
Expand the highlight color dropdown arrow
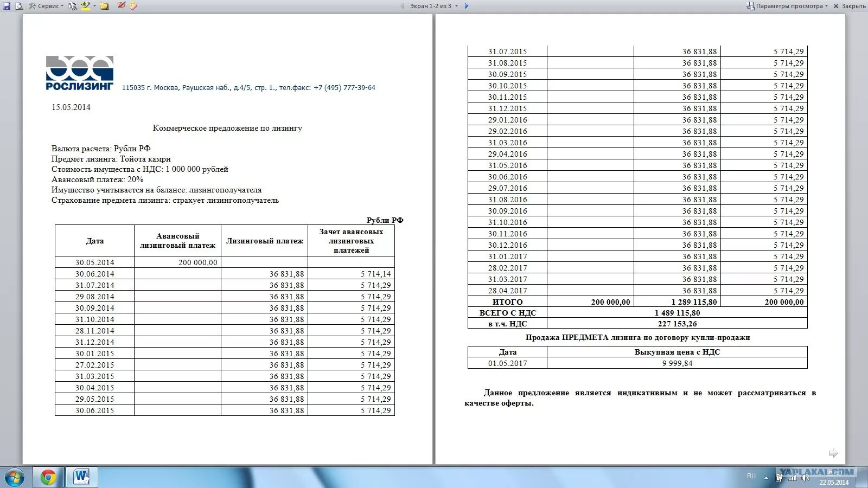95,6
